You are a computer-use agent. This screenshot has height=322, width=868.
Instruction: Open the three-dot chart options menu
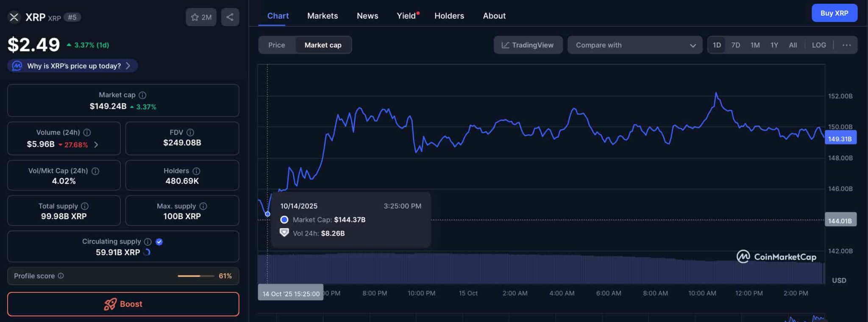[846, 45]
